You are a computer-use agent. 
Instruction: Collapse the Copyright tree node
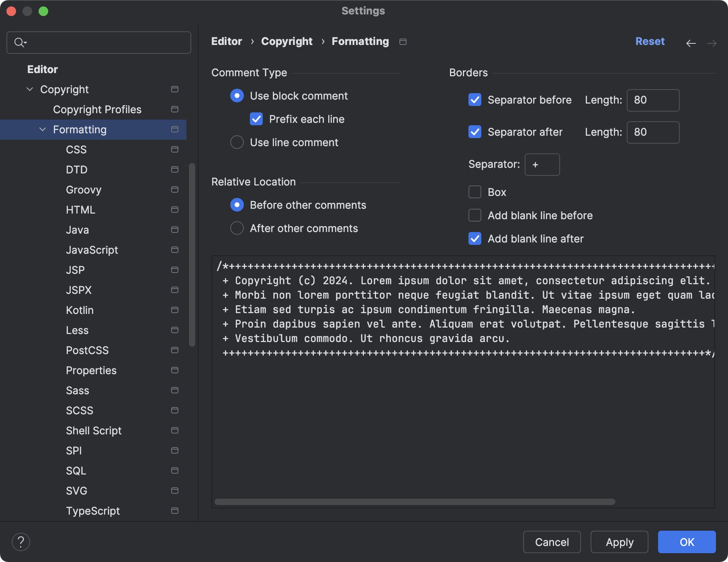(x=29, y=89)
